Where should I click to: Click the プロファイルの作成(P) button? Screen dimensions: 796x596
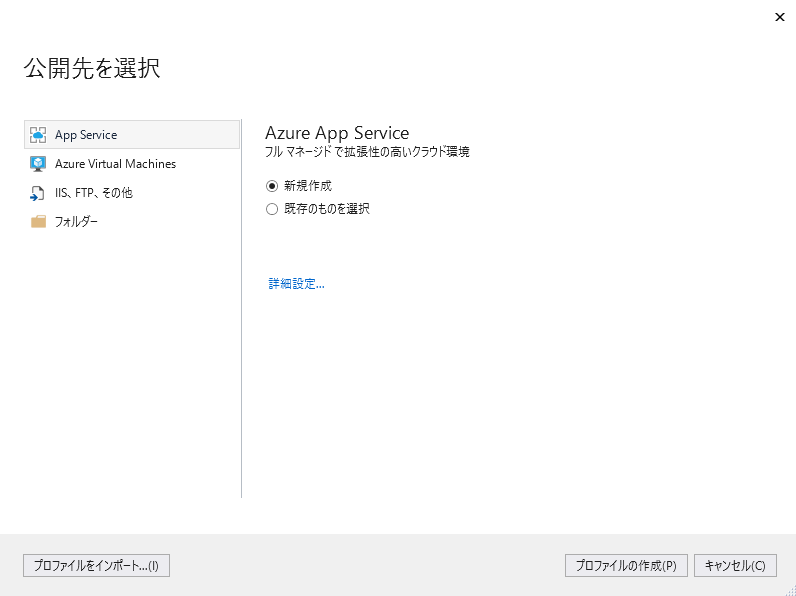point(625,566)
